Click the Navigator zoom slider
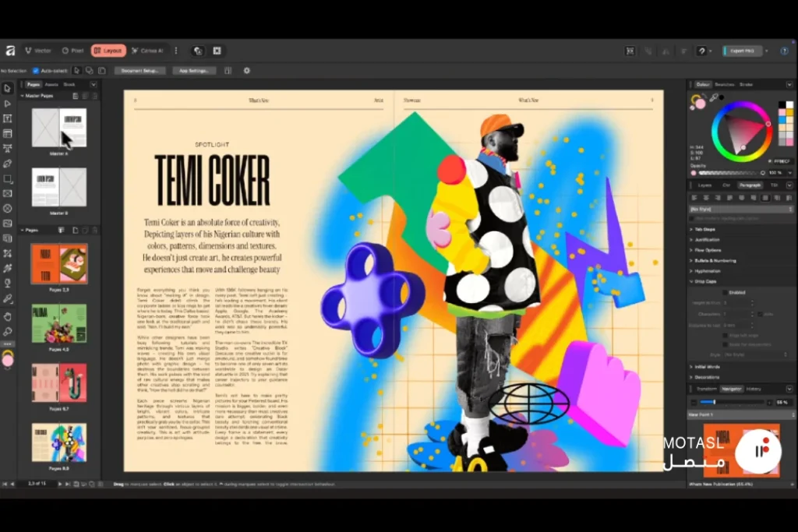 (725, 402)
